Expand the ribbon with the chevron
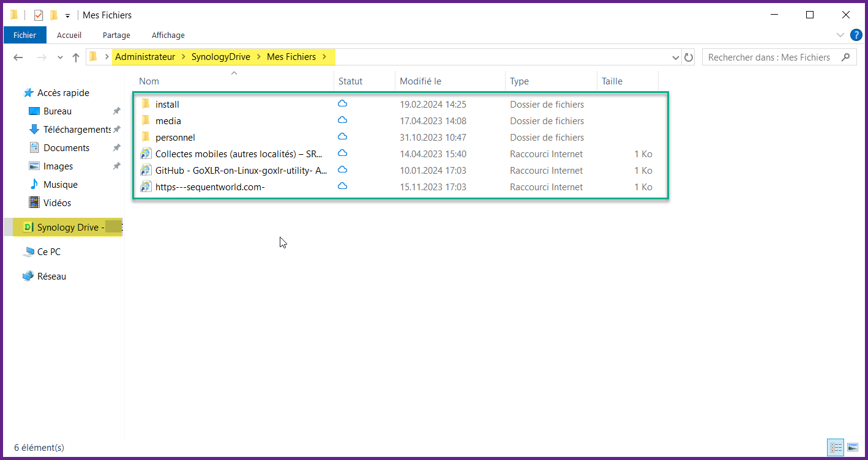 (x=840, y=35)
